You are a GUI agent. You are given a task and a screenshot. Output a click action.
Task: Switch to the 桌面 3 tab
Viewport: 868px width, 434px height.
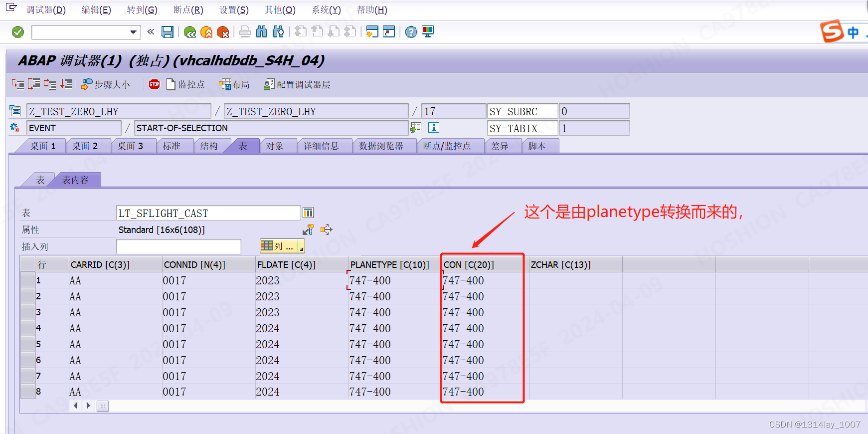(x=130, y=146)
